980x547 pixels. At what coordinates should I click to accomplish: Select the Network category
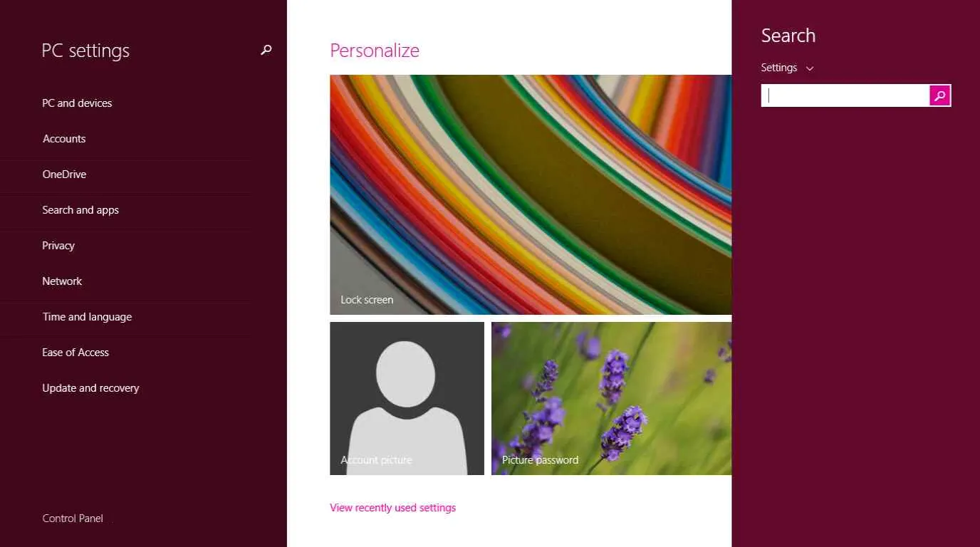[62, 281]
